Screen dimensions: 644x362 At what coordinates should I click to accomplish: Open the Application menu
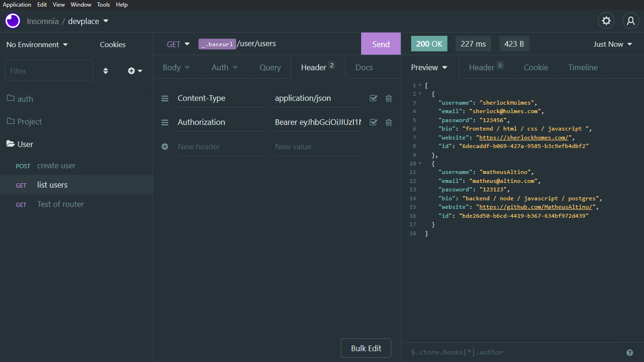(17, 5)
